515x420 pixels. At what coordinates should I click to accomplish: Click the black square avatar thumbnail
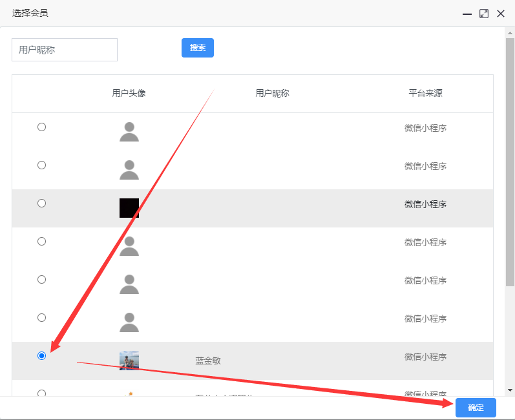(129, 208)
